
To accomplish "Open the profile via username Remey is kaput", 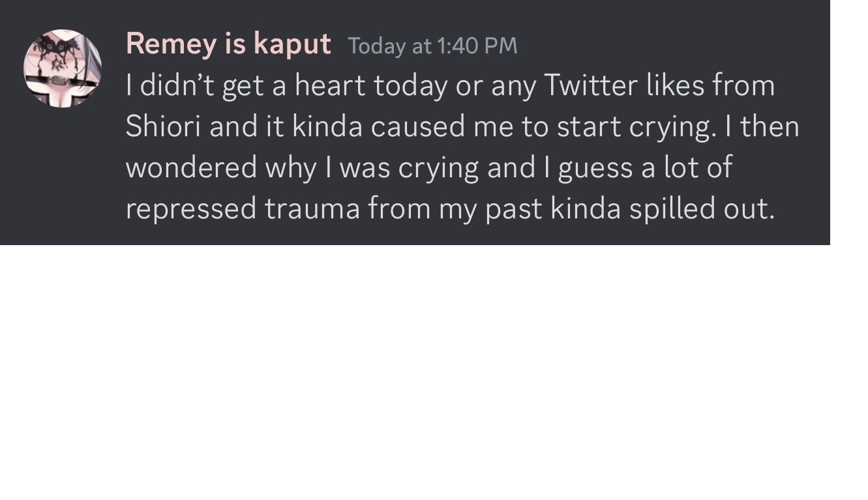I will click(228, 44).
